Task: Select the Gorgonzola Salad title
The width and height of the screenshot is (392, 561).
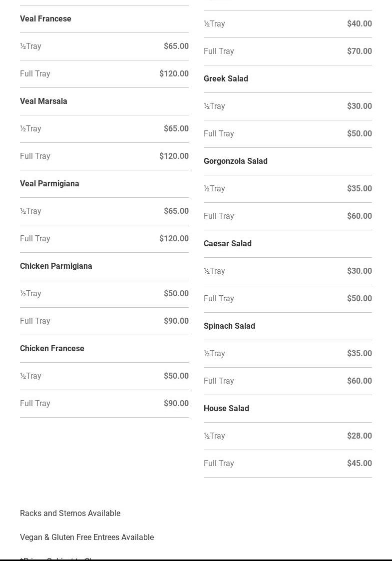Action: coord(235,161)
